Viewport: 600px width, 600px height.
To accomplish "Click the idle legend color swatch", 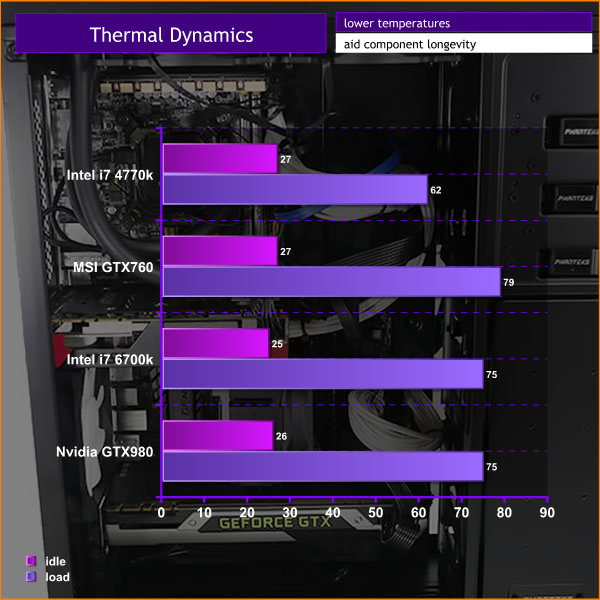I will tap(31, 561).
